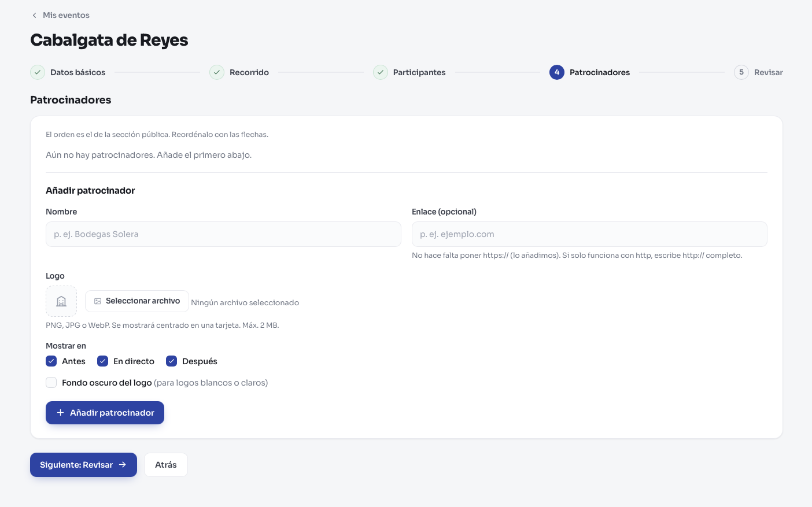Click the Datos básicos checkmark step icon
This screenshot has height=507, width=812.
(38, 72)
